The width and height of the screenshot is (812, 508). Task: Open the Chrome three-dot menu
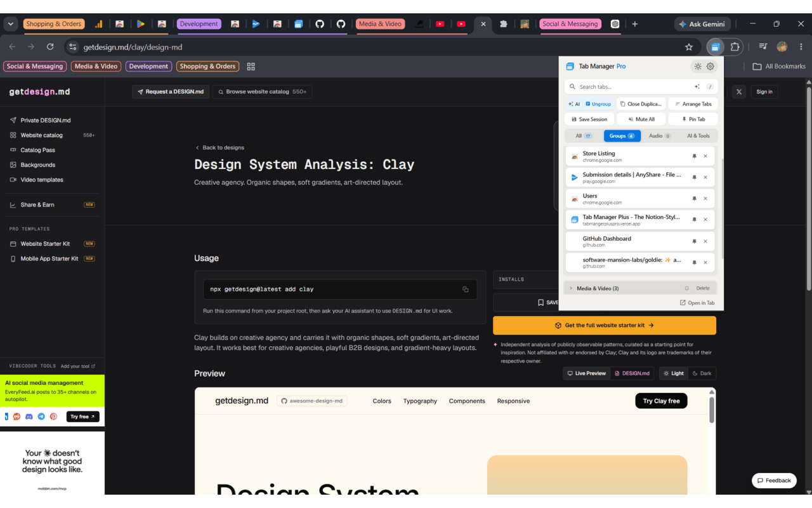pyautogui.click(x=801, y=47)
